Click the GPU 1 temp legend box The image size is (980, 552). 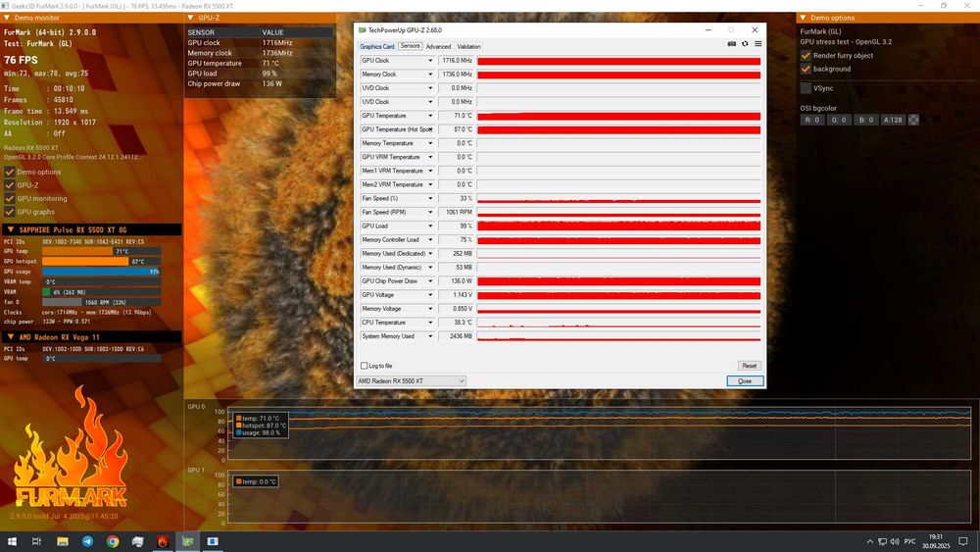256,481
